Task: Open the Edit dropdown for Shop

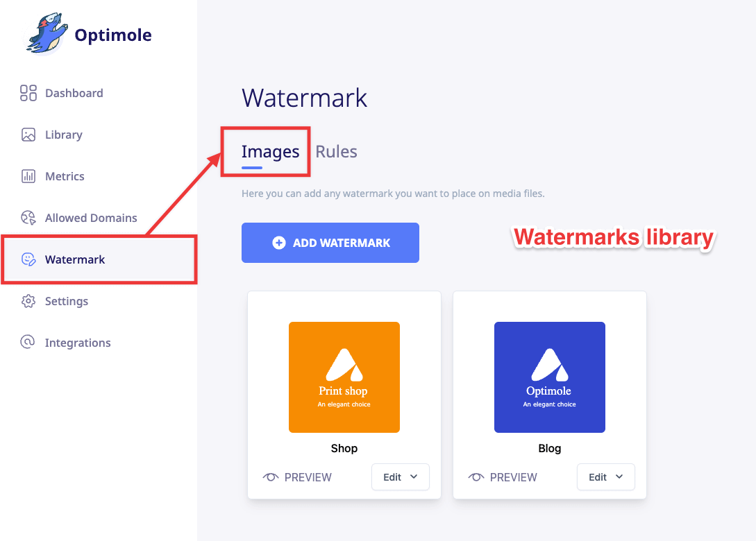Action: pyautogui.click(x=401, y=477)
